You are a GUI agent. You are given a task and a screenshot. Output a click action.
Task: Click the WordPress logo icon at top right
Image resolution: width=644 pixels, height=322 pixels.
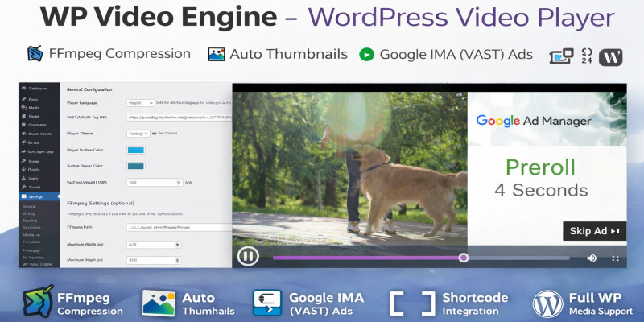[611, 56]
